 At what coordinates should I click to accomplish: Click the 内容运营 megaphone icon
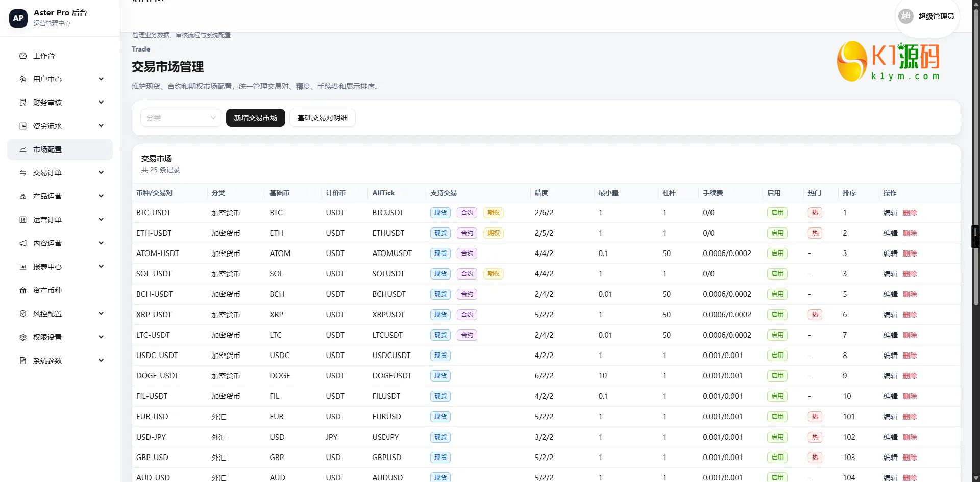tap(23, 243)
